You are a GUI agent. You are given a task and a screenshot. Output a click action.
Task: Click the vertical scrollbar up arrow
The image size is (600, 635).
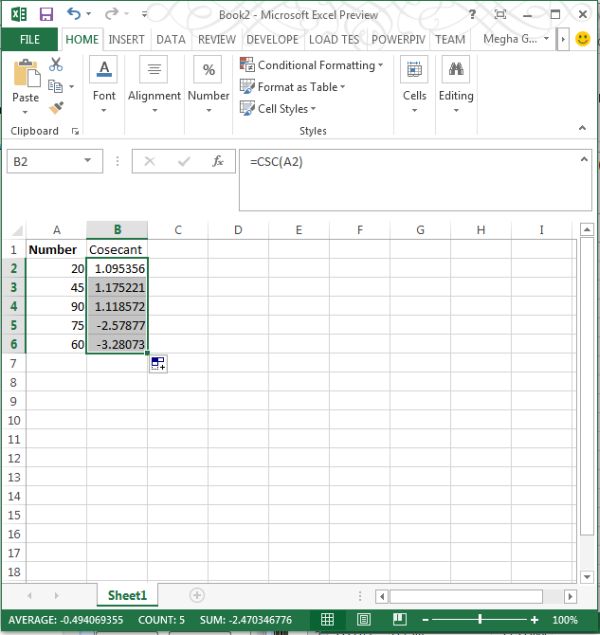pyautogui.click(x=587, y=230)
